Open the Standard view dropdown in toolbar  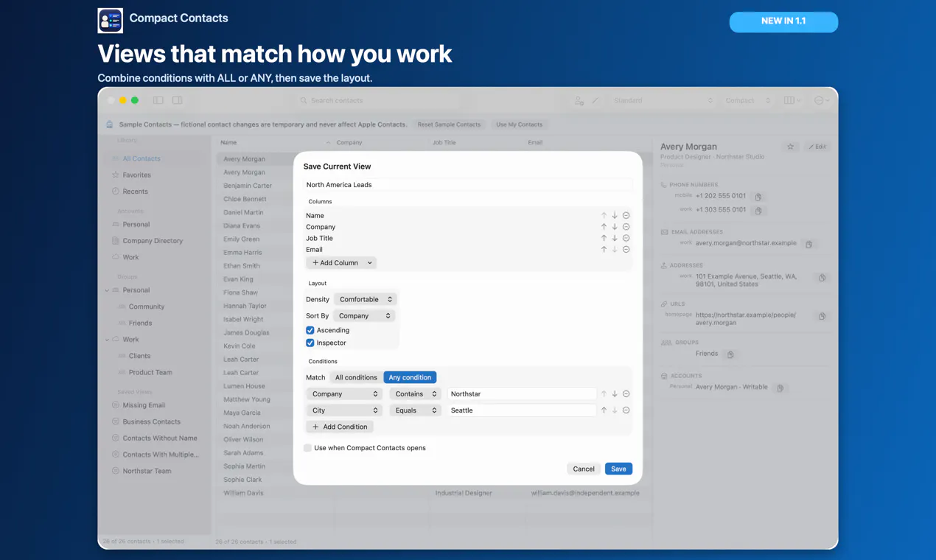663,100
